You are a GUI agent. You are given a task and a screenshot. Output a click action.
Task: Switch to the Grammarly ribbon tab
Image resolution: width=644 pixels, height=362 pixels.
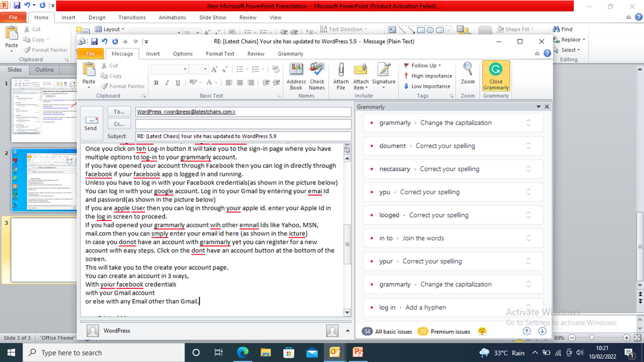[x=291, y=54]
